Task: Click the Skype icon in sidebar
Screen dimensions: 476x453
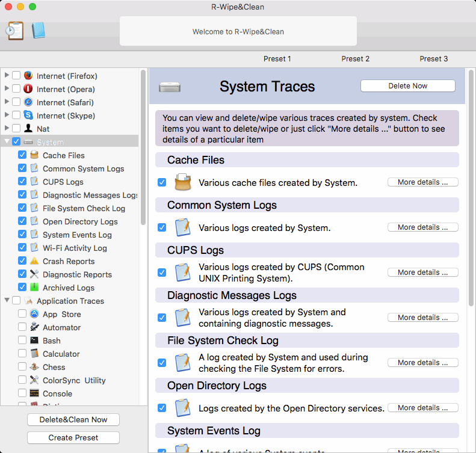Action: tap(28, 115)
